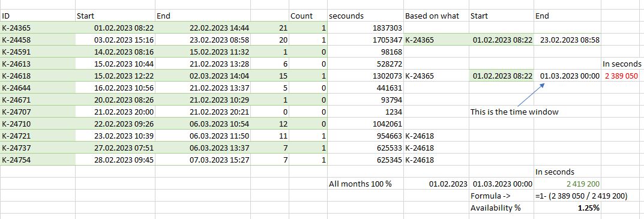Screen dimensions: 644x219
Task: Click start cell 21.02.2023 20:00
Action: coord(115,112)
